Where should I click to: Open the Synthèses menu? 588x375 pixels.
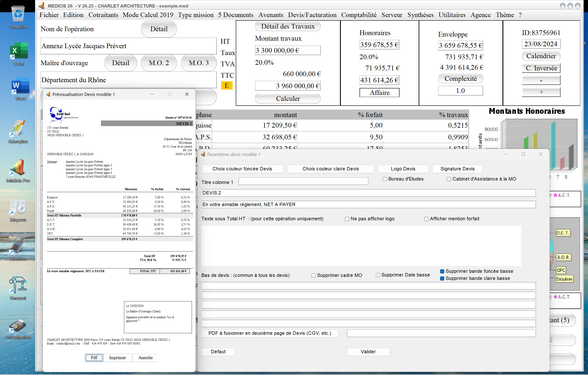[420, 15]
